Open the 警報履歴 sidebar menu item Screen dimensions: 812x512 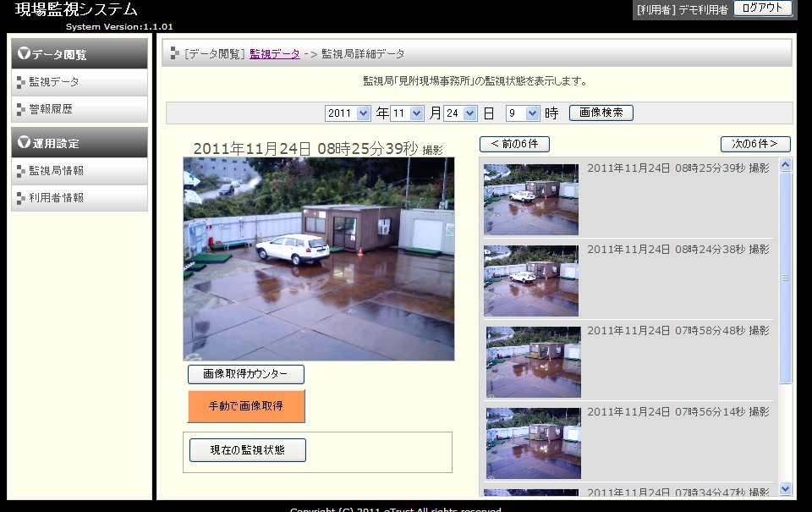[80, 109]
